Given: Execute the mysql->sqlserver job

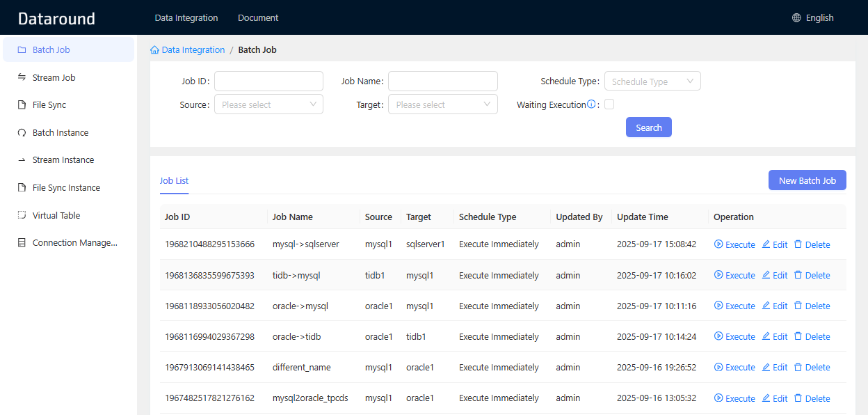Looking at the screenshot, I should click(x=734, y=245).
